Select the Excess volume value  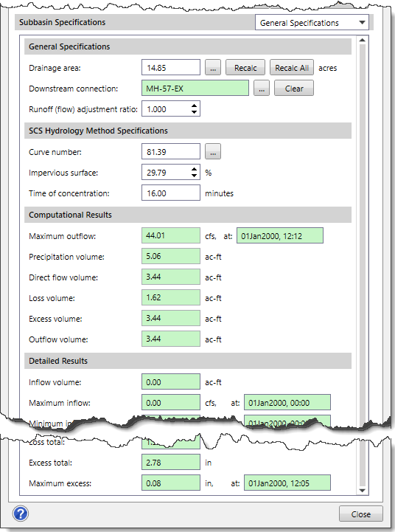pyautogui.click(x=171, y=318)
